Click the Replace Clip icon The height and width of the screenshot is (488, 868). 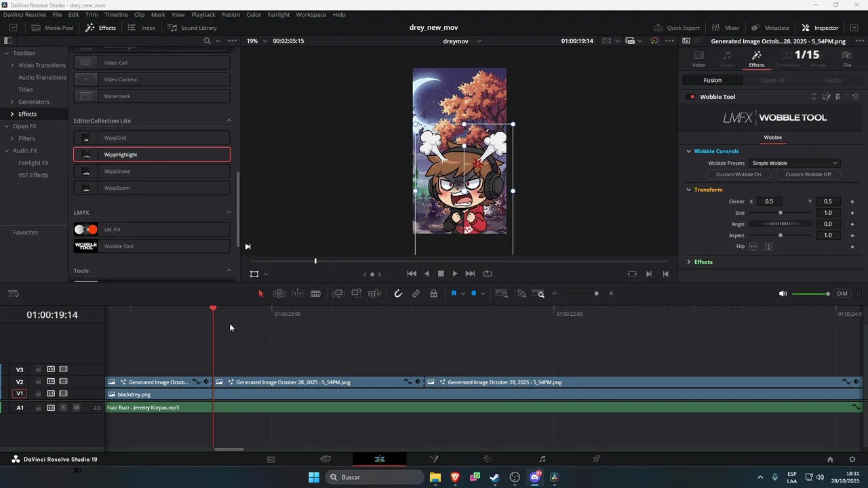(x=374, y=293)
